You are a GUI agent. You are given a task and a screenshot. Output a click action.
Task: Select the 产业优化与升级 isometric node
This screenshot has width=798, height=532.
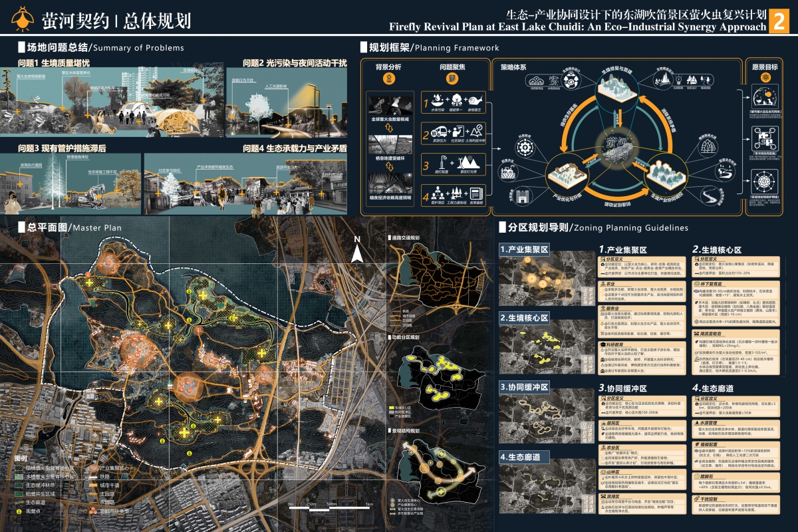click(x=568, y=174)
